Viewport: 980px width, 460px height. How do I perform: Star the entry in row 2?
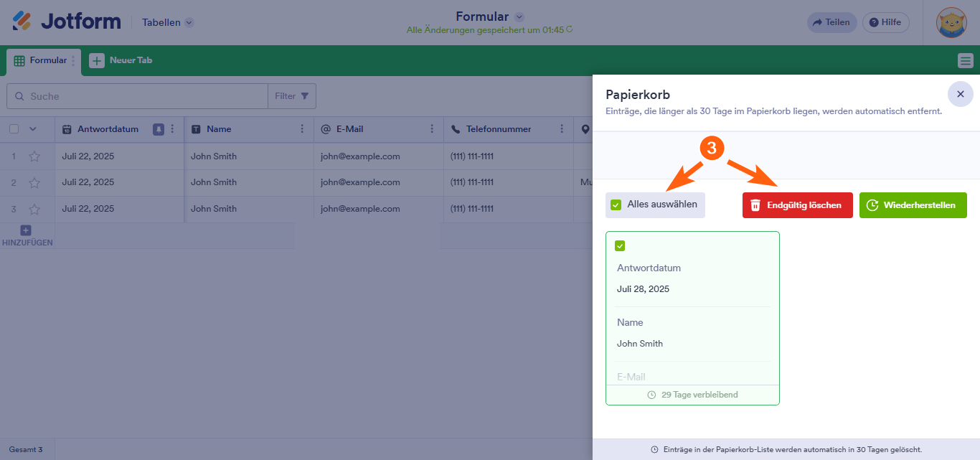pyautogui.click(x=34, y=183)
